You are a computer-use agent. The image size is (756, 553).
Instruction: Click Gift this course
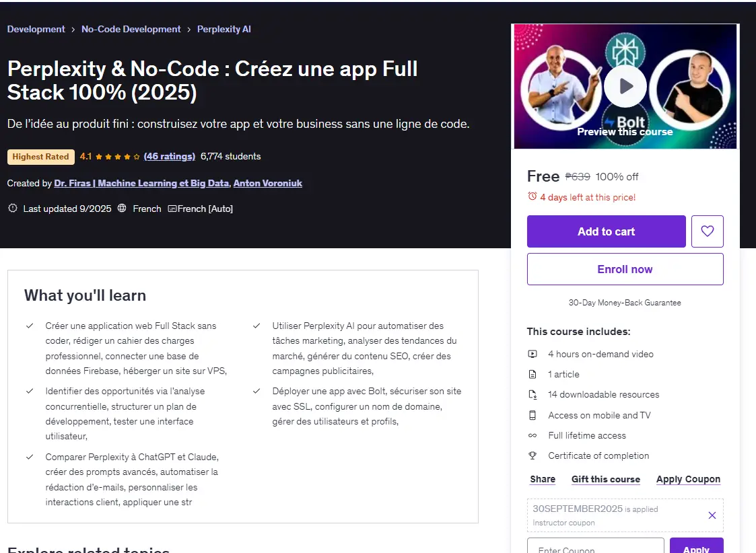[606, 479]
